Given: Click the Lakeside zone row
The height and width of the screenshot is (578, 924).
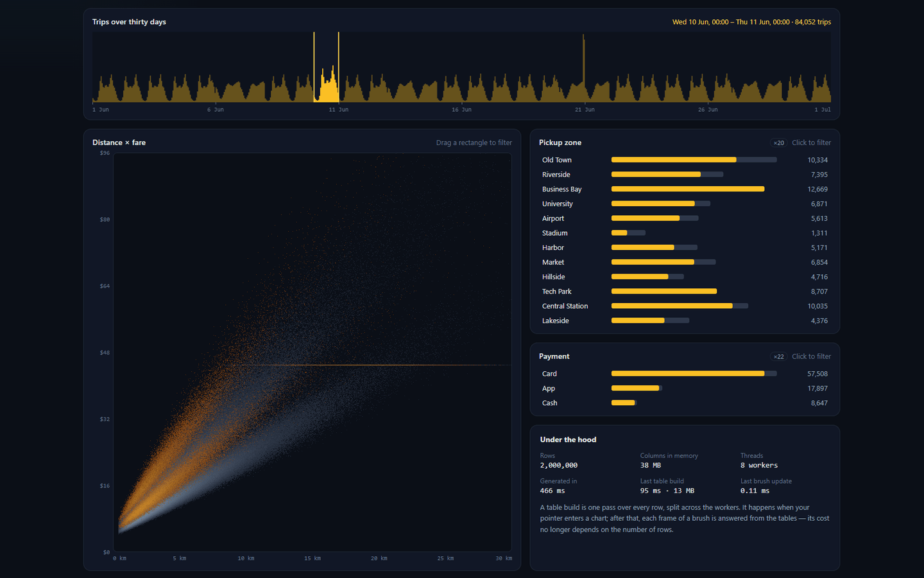Looking at the screenshot, I should 685,320.
